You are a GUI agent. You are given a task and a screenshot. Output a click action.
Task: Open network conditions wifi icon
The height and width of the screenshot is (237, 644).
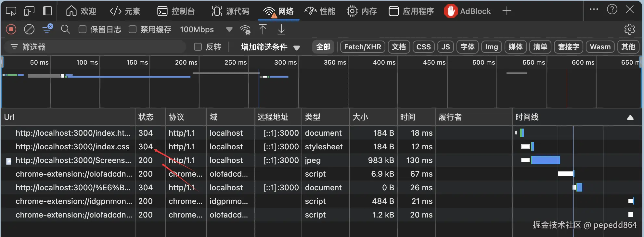click(245, 30)
